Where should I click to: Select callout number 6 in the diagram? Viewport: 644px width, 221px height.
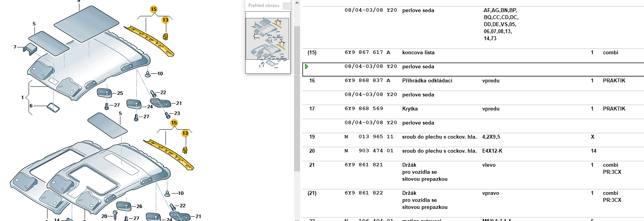pyautogui.click(x=31, y=106)
